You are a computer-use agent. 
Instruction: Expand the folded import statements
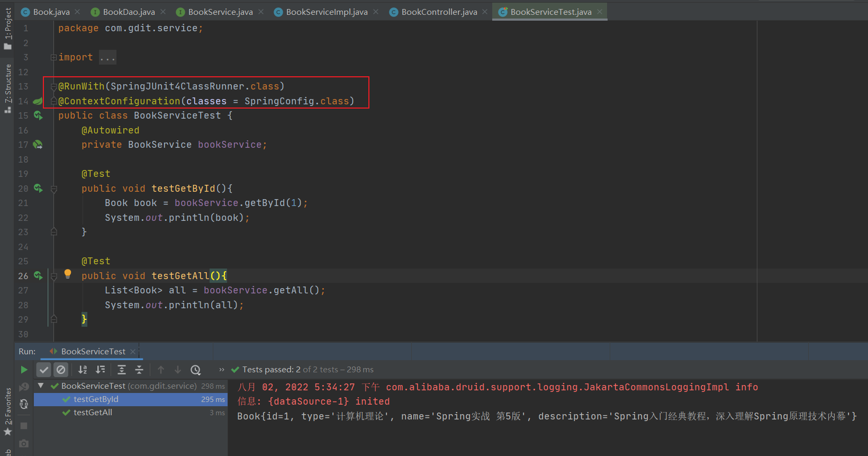pyautogui.click(x=53, y=57)
